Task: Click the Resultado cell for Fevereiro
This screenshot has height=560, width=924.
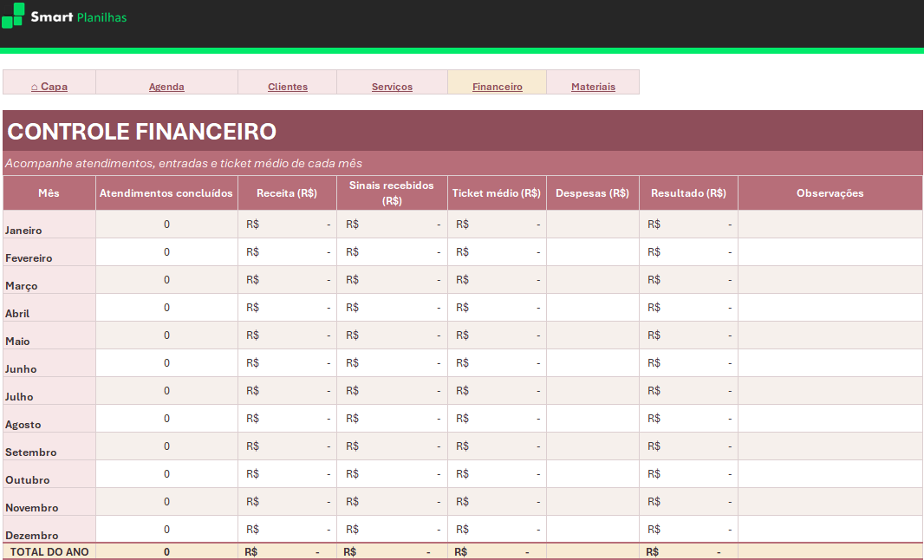Action: point(688,251)
